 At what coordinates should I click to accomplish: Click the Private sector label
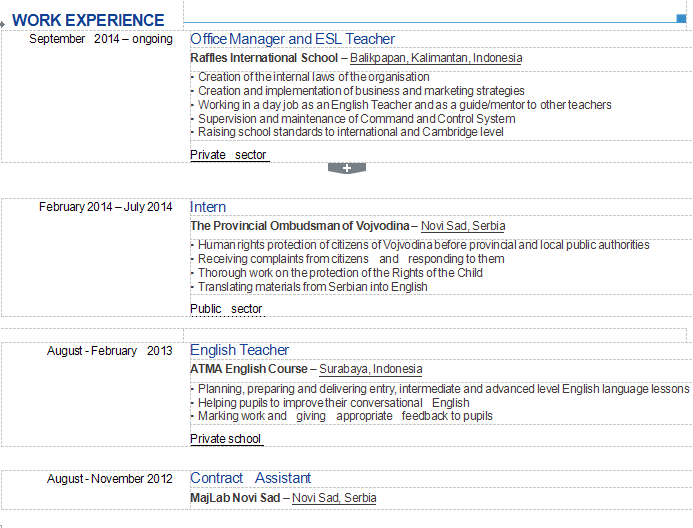point(228,155)
